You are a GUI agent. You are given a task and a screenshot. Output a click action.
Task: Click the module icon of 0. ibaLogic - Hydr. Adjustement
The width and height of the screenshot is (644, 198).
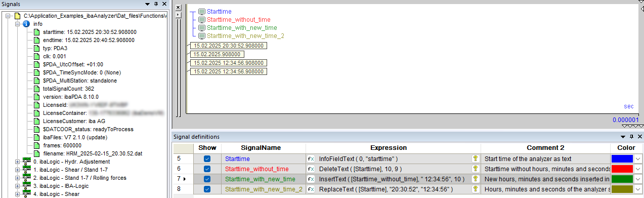click(27, 162)
